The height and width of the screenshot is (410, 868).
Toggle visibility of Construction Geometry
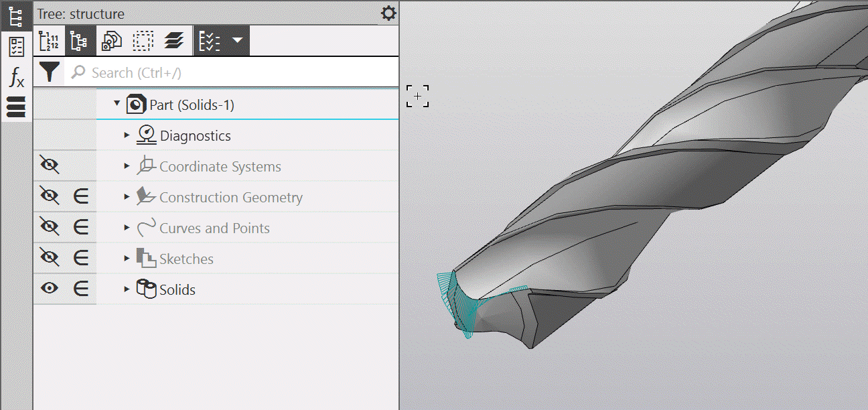50,197
